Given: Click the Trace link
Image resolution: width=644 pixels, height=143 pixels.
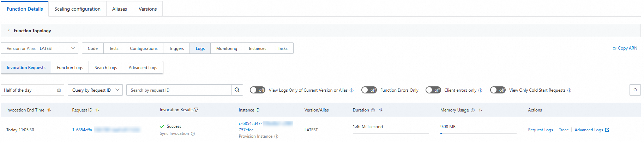Looking at the screenshot, I should (564, 130).
